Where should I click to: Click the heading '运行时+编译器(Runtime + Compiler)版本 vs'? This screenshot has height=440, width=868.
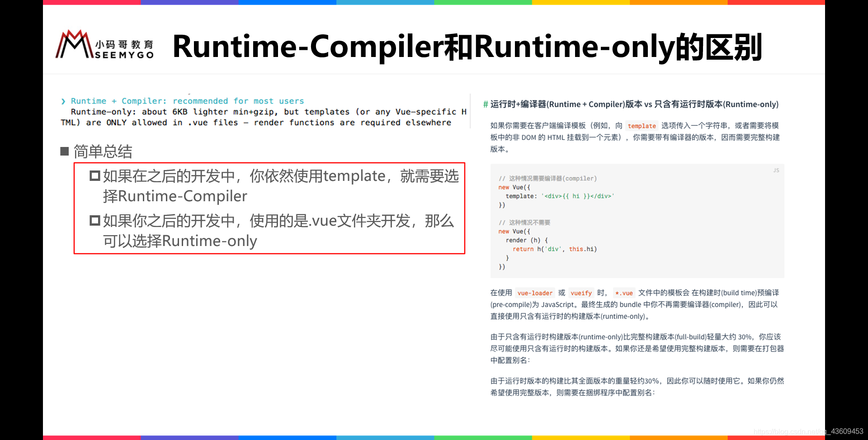tap(571, 104)
